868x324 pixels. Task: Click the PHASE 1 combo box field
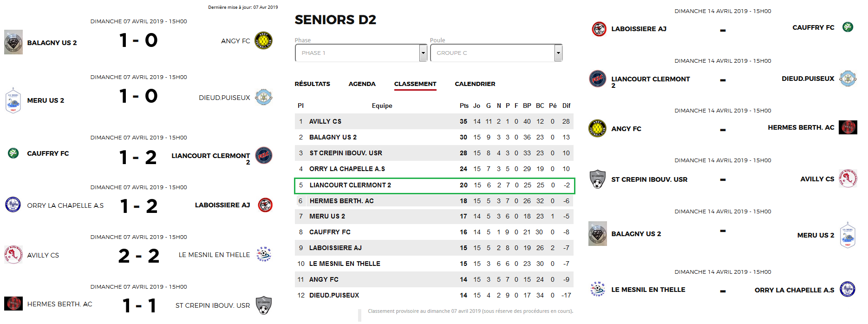click(x=361, y=53)
